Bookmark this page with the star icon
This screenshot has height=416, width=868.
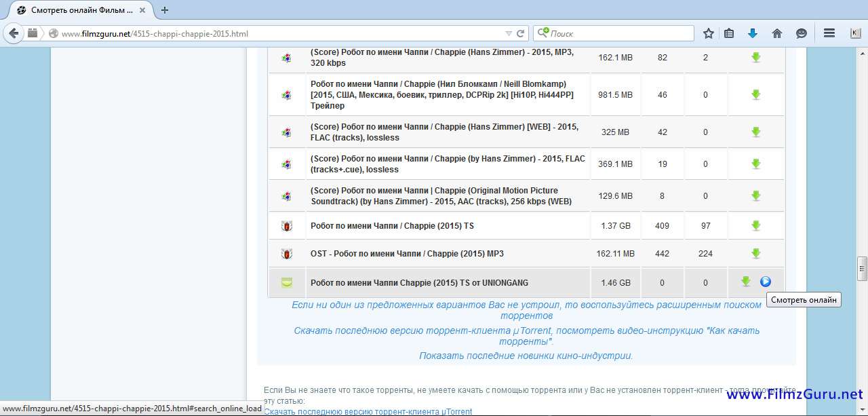pyautogui.click(x=709, y=33)
